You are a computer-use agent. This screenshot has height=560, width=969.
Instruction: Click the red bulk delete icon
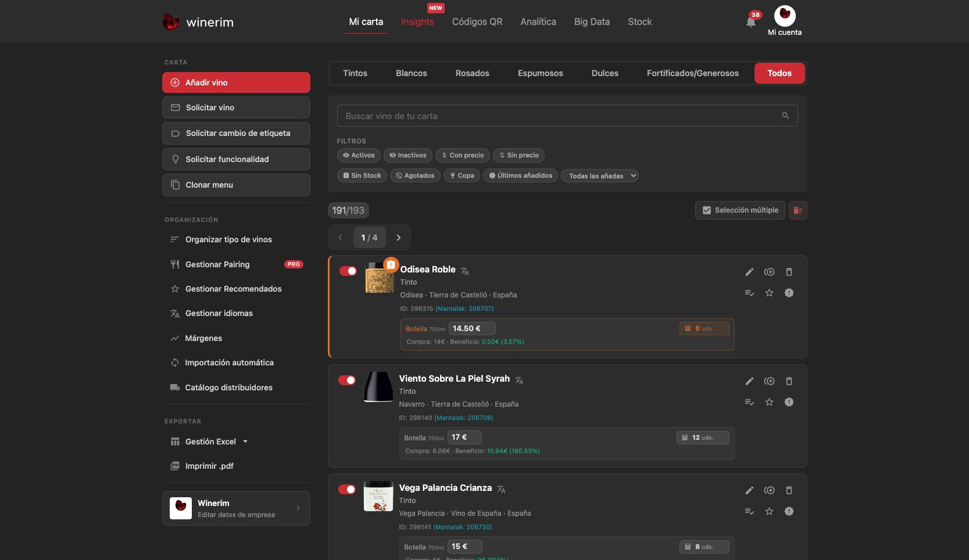pyautogui.click(x=798, y=210)
